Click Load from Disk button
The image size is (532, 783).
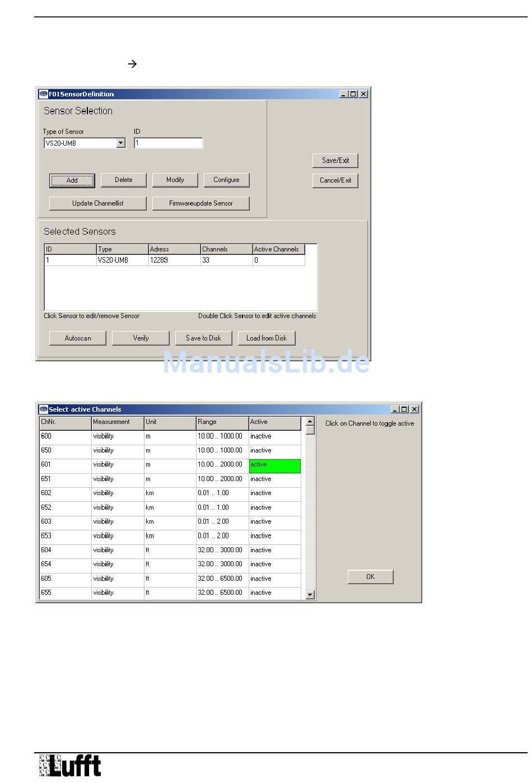pos(267,338)
